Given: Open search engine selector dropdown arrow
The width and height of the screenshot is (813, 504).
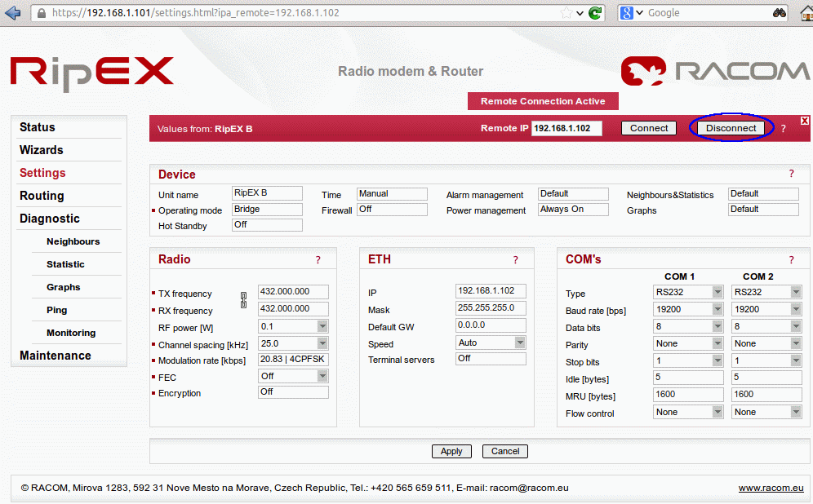Looking at the screenshot, I should (x=639, y=13).
